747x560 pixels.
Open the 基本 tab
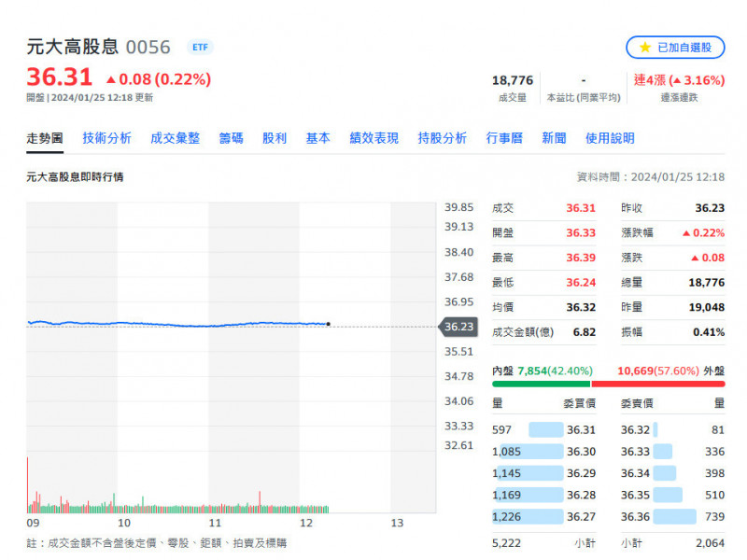pos(317,138)
